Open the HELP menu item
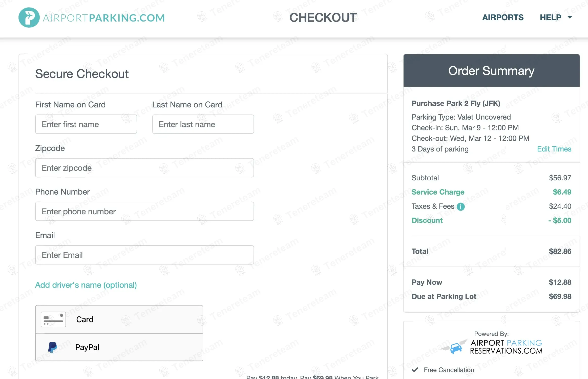This screenshot has width=588, height=379. 551,17
